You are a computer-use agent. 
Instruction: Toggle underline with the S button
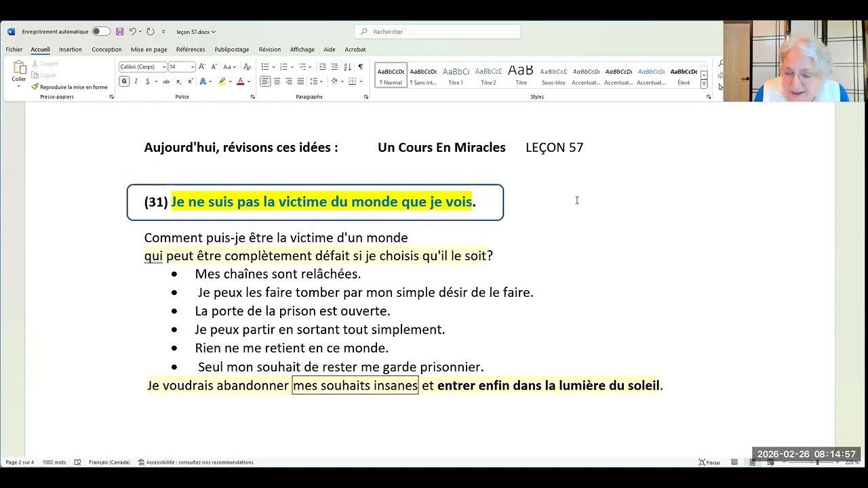(147, 81)
